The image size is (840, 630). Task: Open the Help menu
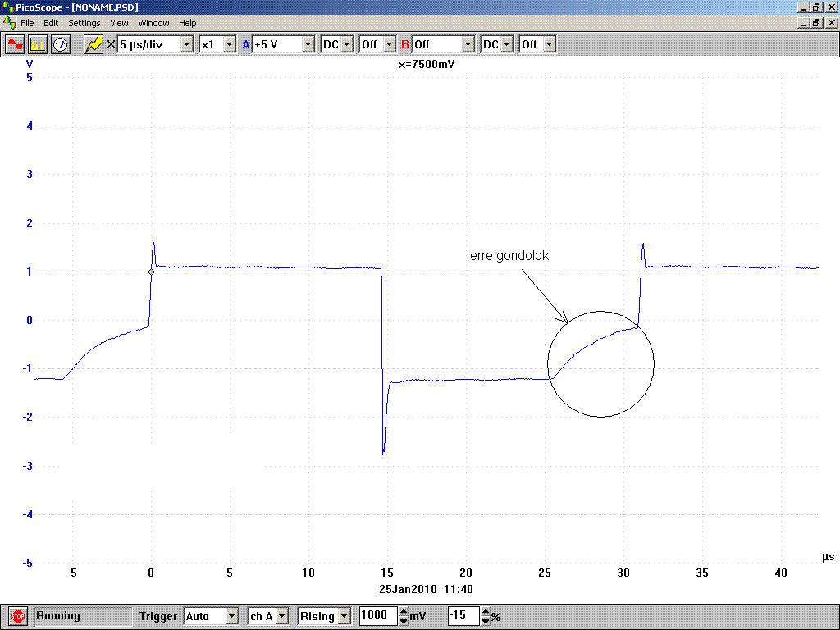coord(188,23)
